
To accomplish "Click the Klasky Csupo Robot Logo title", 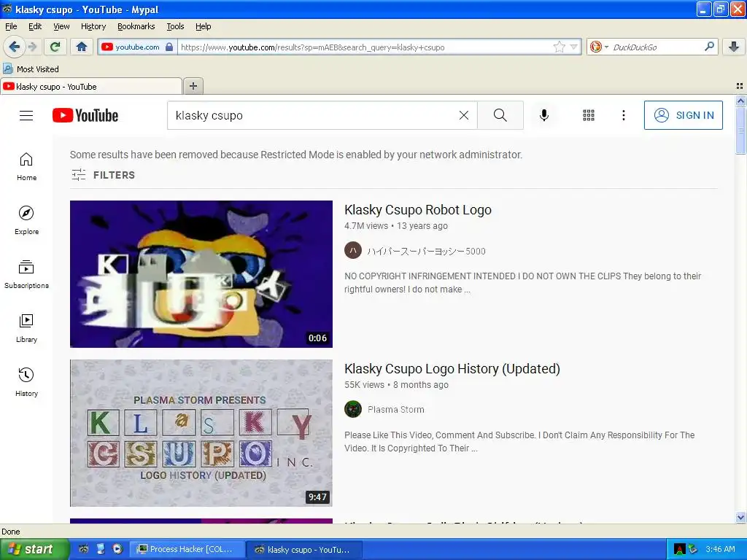I will (418, 209).
